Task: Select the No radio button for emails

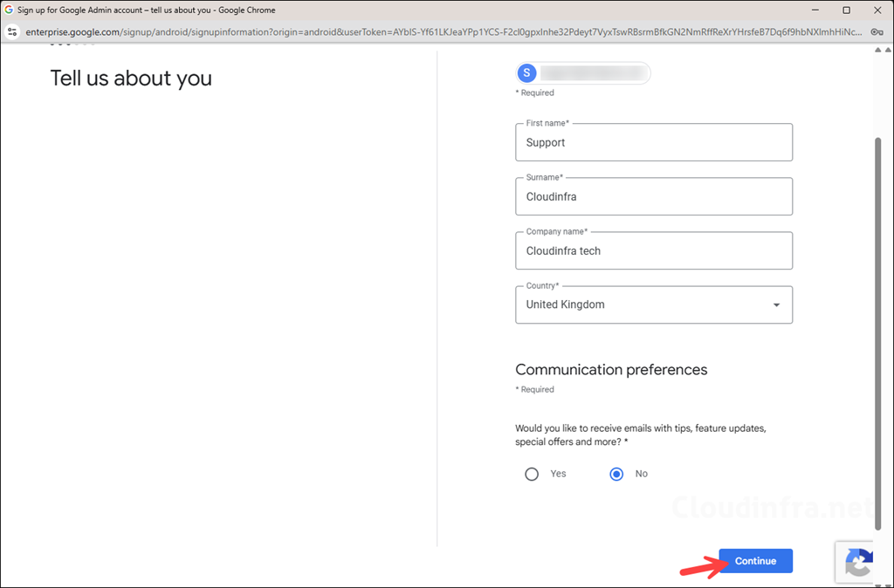Action: pyautogui.click(x=616, y=474)
